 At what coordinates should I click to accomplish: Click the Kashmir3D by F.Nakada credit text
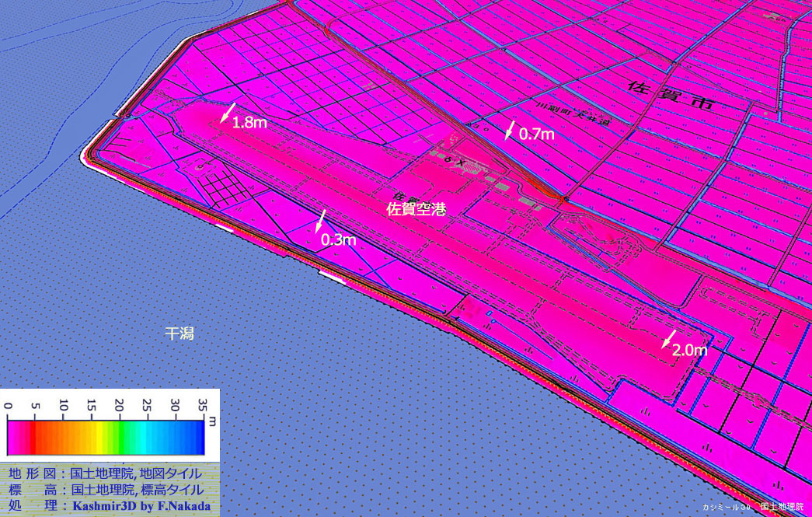tap(140, 505)
